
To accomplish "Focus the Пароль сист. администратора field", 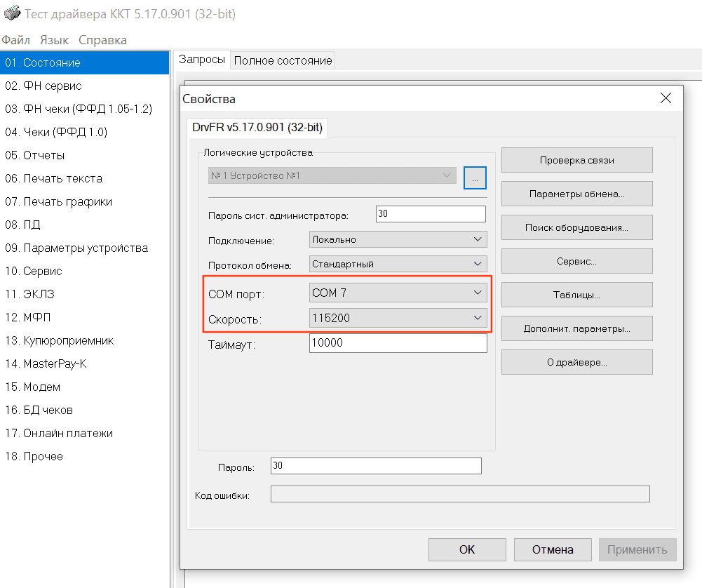I will (431, 214).
